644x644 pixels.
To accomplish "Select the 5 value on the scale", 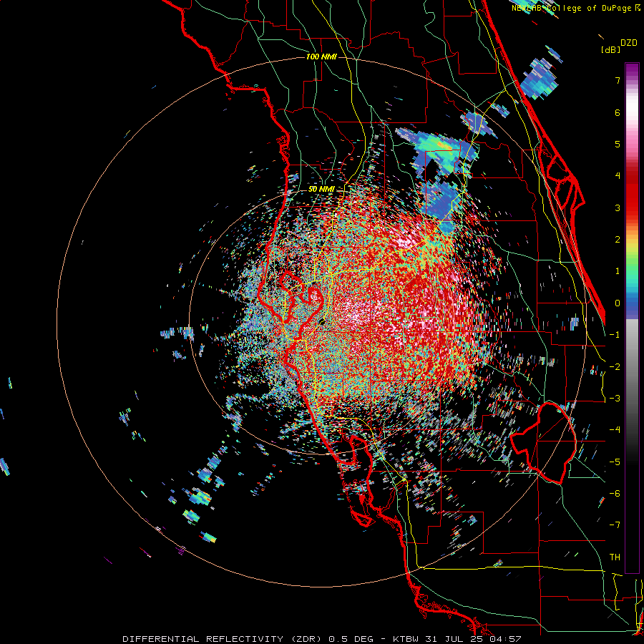I will (618, 144).
